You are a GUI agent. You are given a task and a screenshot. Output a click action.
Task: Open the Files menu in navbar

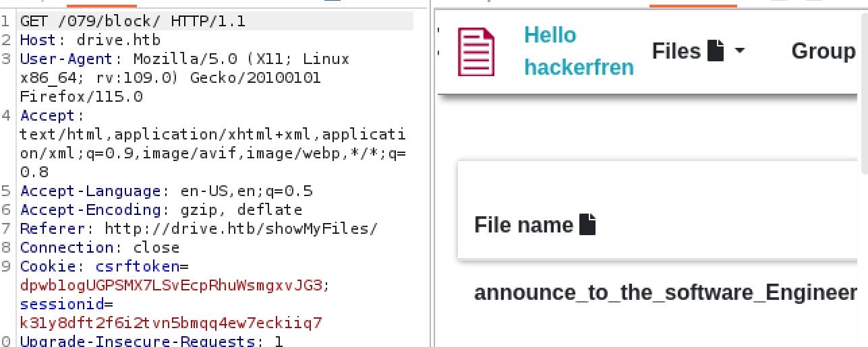pos(676,51)
